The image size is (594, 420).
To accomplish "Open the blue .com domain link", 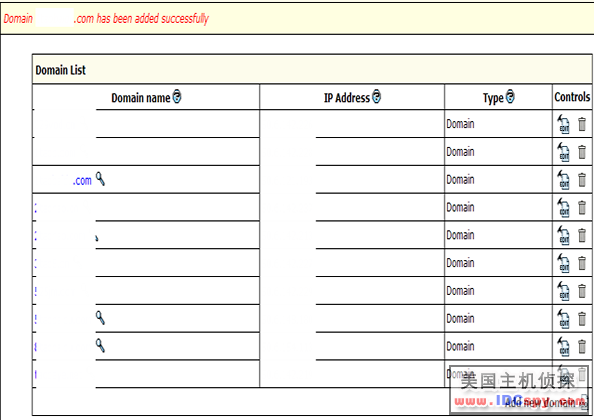I will (82, 181).
